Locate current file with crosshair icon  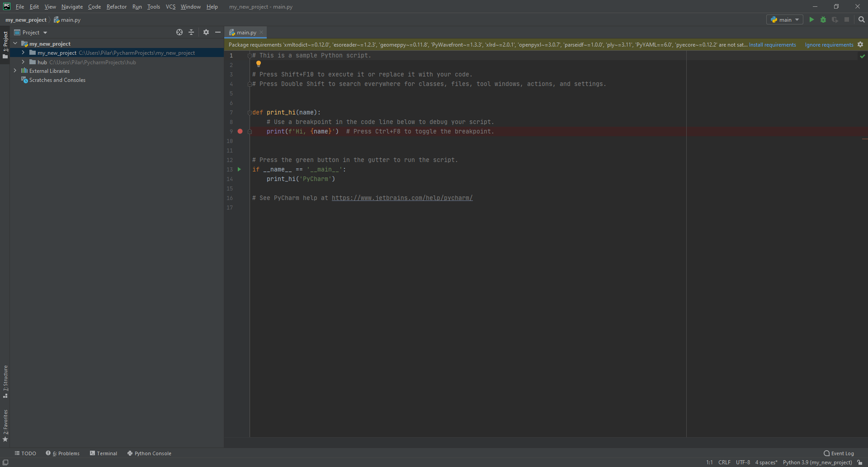[x=179, y=32]
